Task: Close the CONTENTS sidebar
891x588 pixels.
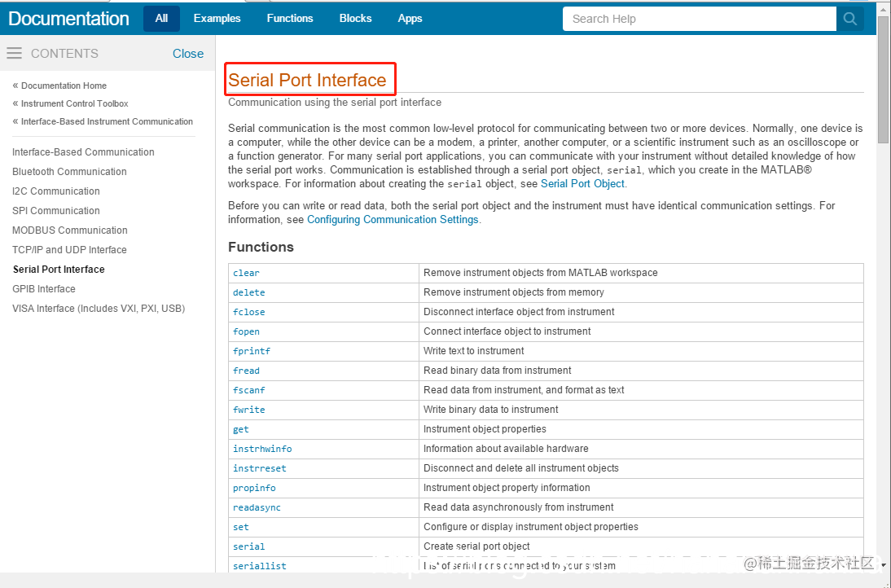Action: point(188,54)
